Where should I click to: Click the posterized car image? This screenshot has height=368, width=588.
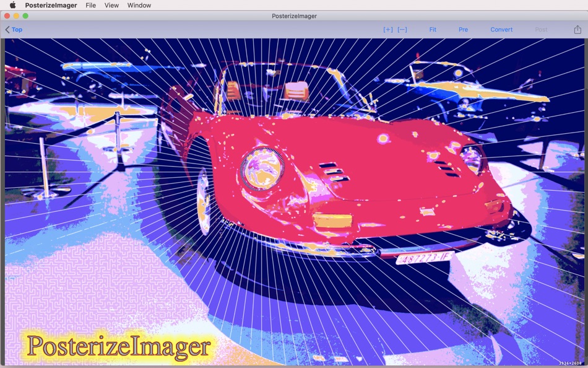295,201
